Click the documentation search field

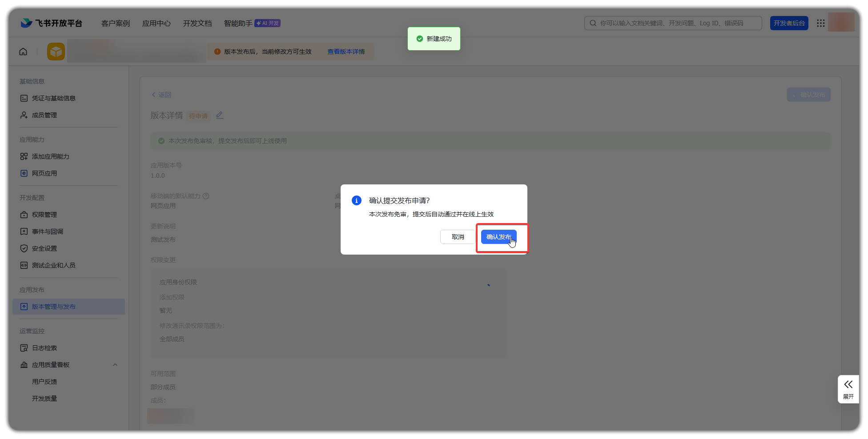point(673,23)
